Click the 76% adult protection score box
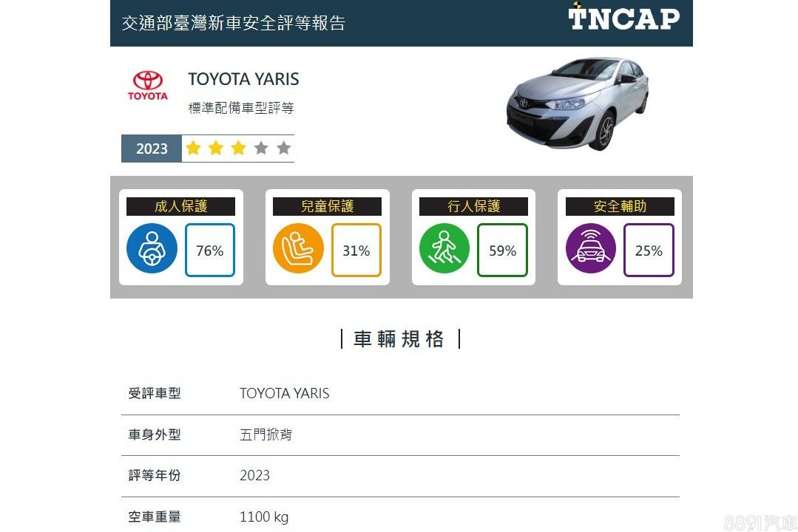 tap(210, 250)
